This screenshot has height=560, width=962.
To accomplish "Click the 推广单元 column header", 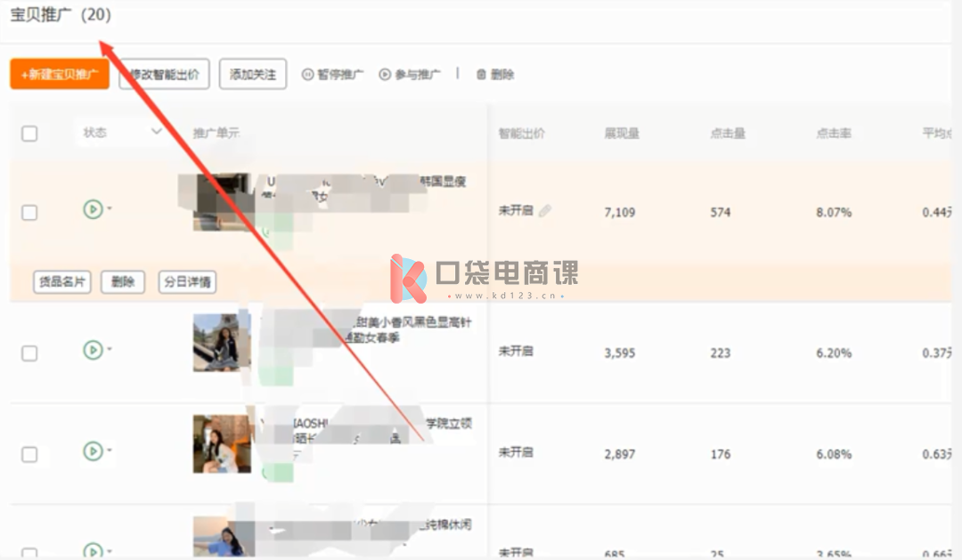I will click(216, 133).
